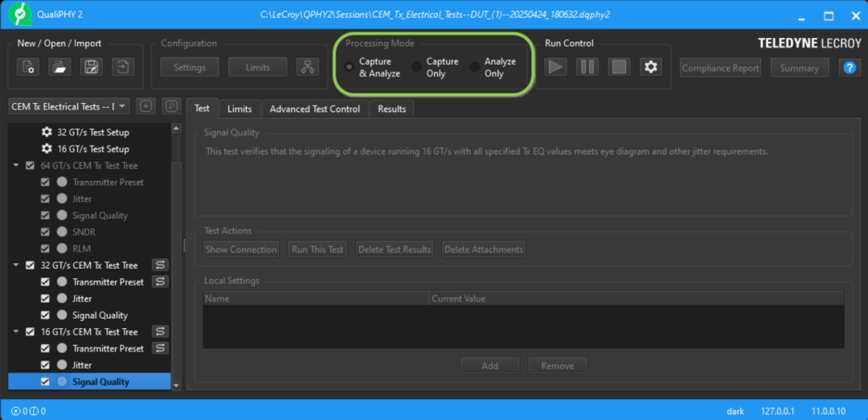Create a new session file
This screenshot has height=420, width=868.
click(27, 67)
